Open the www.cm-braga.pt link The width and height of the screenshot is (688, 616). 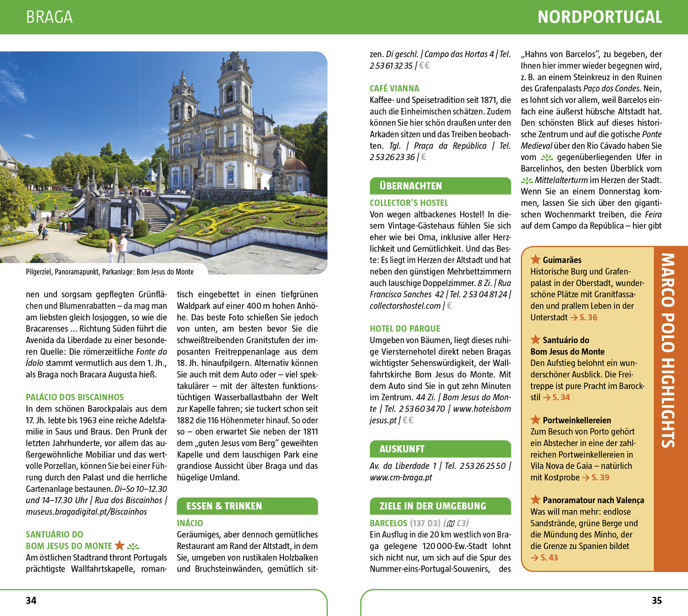pos(401,477)
